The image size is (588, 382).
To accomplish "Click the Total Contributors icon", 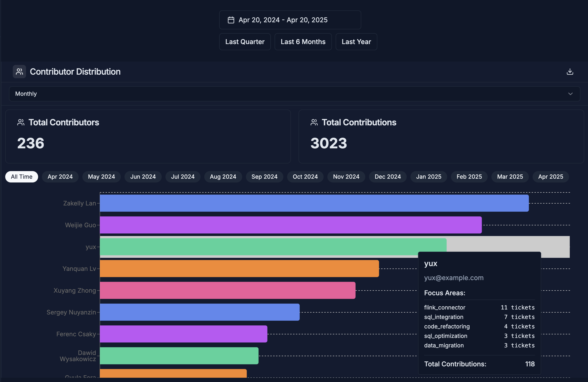I will click(x=21, y=122).
